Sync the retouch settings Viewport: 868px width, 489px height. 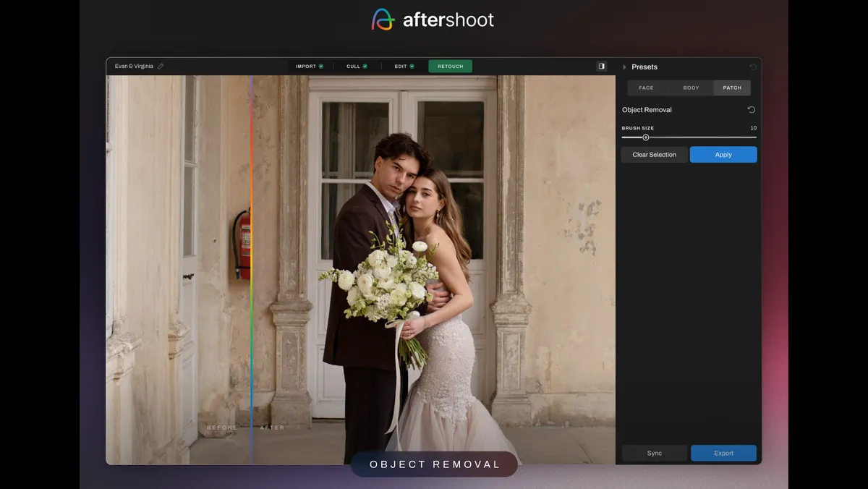click(x=654, y=454)
